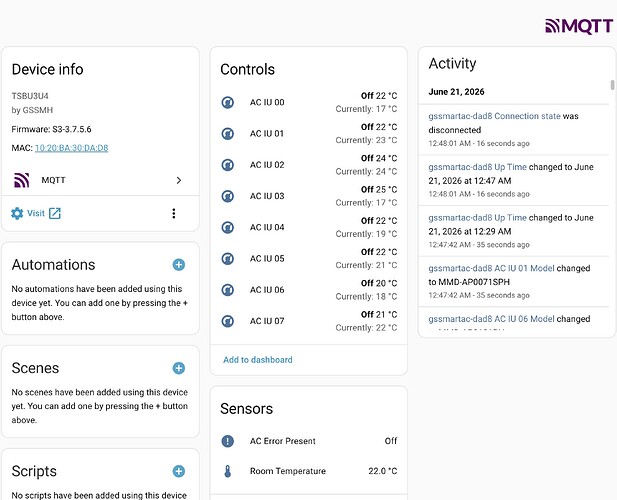The height and width of the screenshot is (500, 617).
Task: Open AC IU 06 Model activity link
Action: (491, 319)
